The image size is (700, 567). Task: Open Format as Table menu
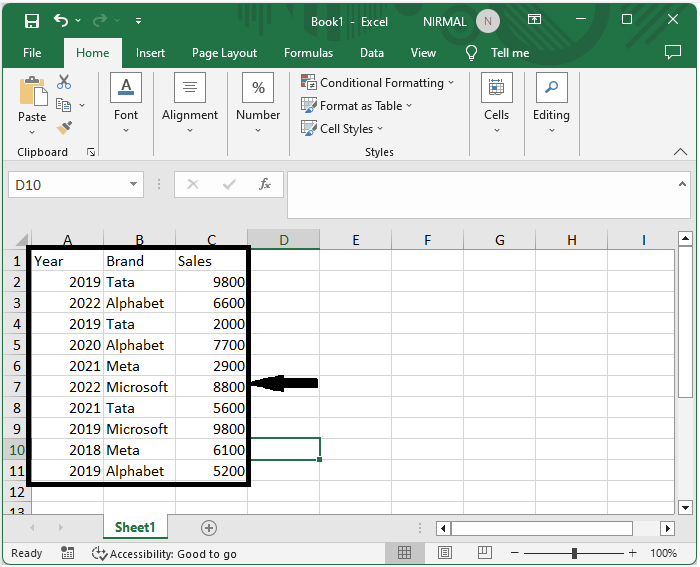pyautogui.click(x=356, y=106)
